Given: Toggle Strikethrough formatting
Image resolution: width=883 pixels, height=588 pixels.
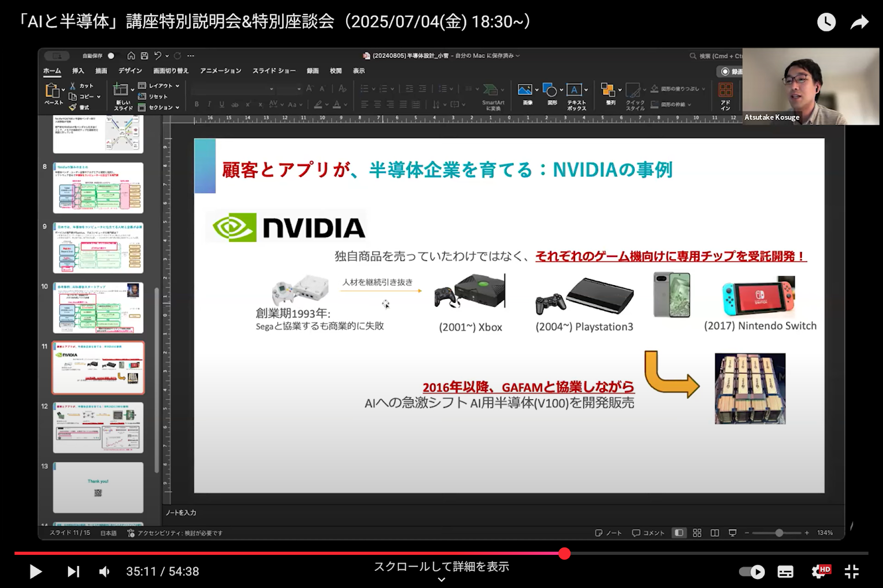Looking at the screenshot, I should [x=235, y=104].
